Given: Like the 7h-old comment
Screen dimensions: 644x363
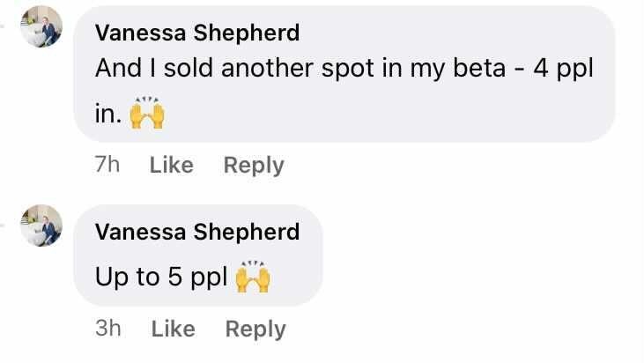Looking at the screenshot, I should pos(171,165).
